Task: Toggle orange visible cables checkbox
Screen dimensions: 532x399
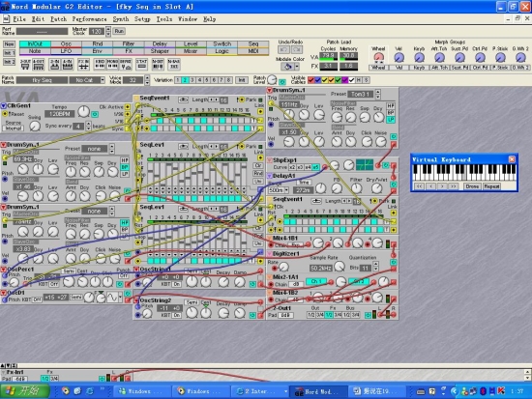Action: (331, 80)
